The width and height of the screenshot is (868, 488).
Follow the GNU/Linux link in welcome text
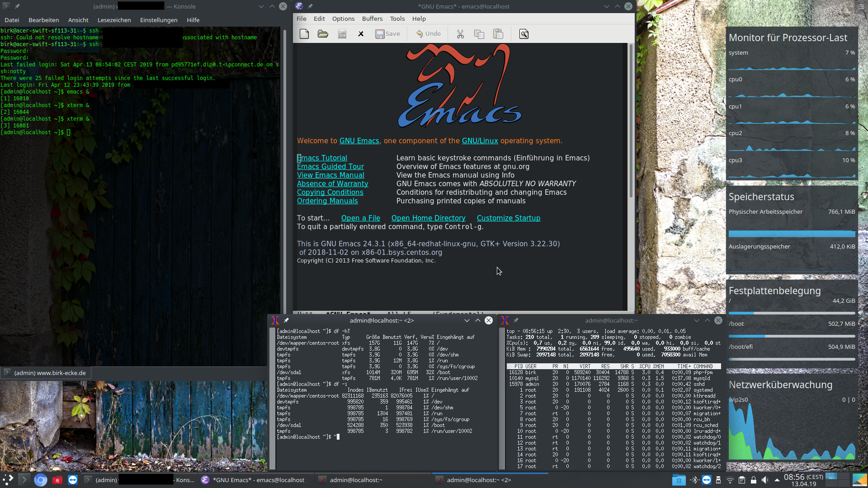[480, 141]
